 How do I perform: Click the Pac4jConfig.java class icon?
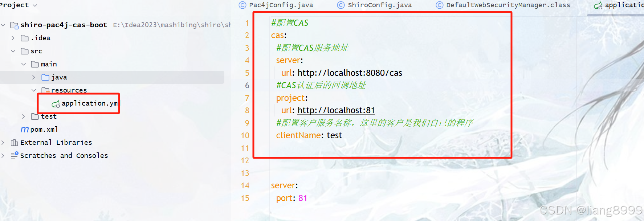tap(242, 5)
